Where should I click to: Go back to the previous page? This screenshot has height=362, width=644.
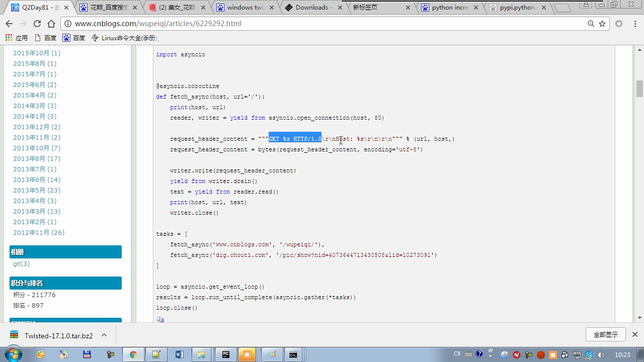9,24
